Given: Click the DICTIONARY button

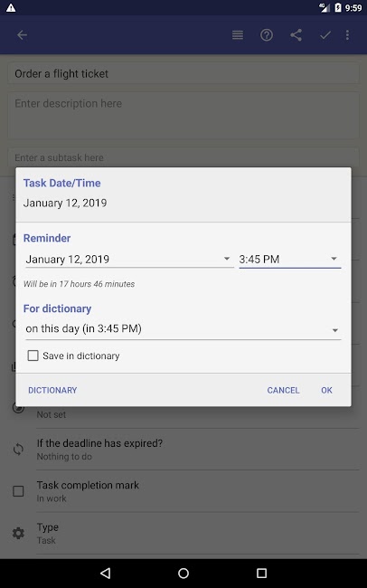Looking at the screenshot, I should (52, 390).
